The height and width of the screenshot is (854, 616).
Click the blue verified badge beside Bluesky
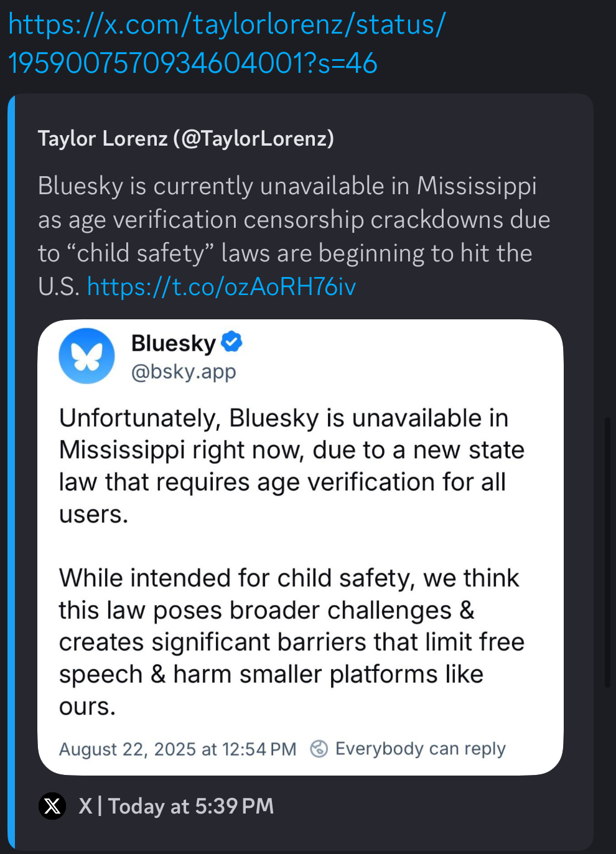coord(231,342)
